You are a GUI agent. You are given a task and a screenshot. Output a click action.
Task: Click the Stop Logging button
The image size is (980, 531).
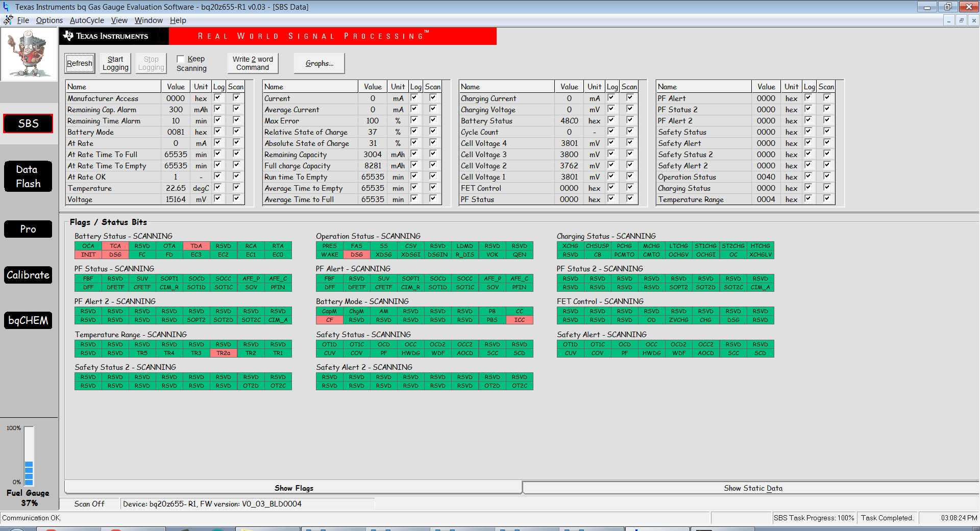(151, 63)
